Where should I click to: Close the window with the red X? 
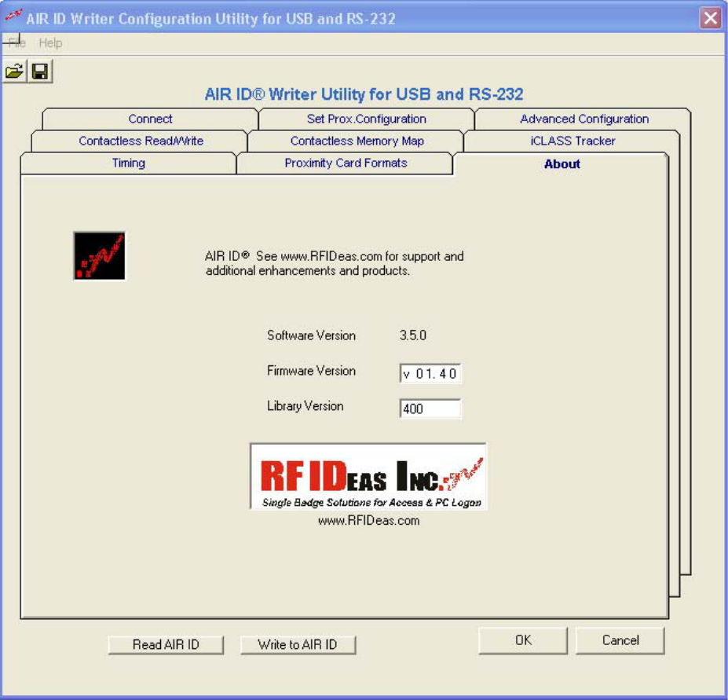(x=711, y=18)
